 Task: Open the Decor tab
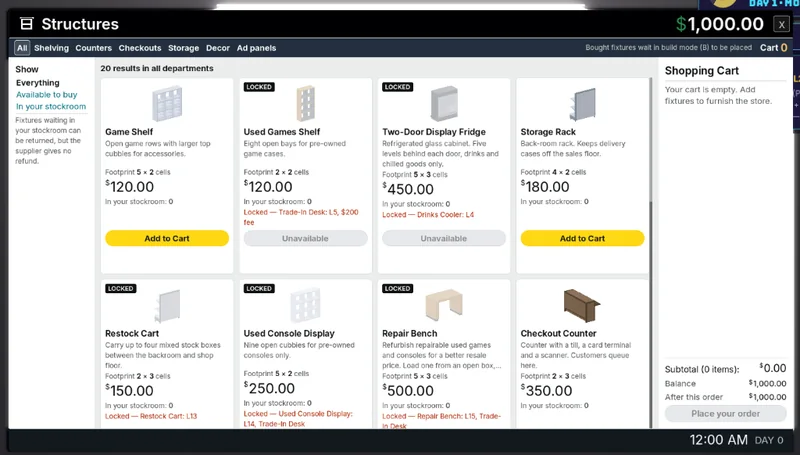218,48
